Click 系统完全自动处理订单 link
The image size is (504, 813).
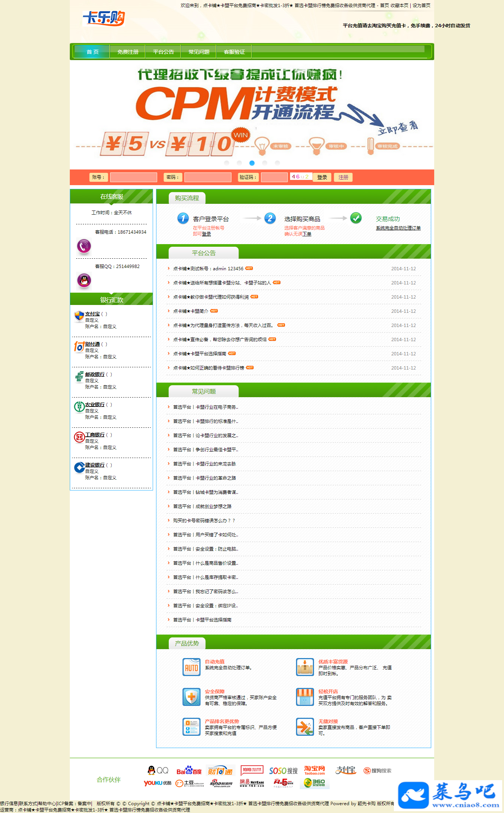pyautogui.click(x=398, y=228)
